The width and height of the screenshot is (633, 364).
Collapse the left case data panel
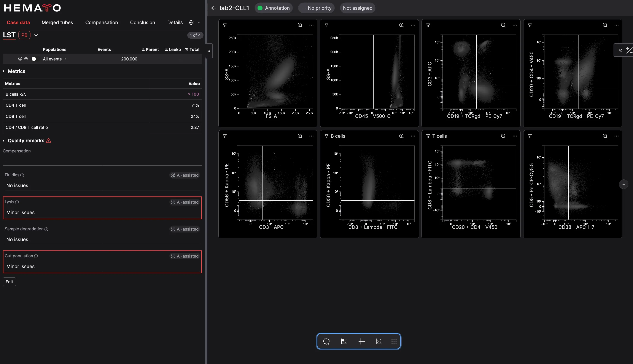[208, 51]
